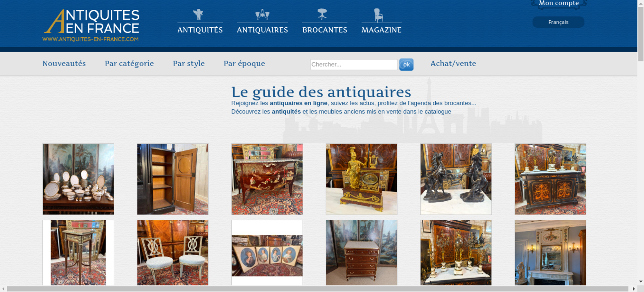Screen dimensions: 644x292
Task: Expand the Par catégorie menu
Action: (x=129, y=63)
